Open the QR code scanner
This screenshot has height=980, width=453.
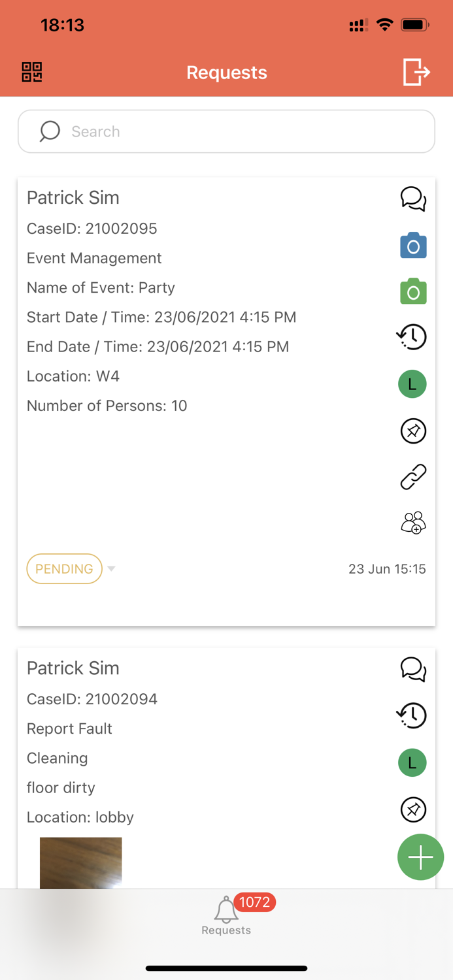click(31, 73)
